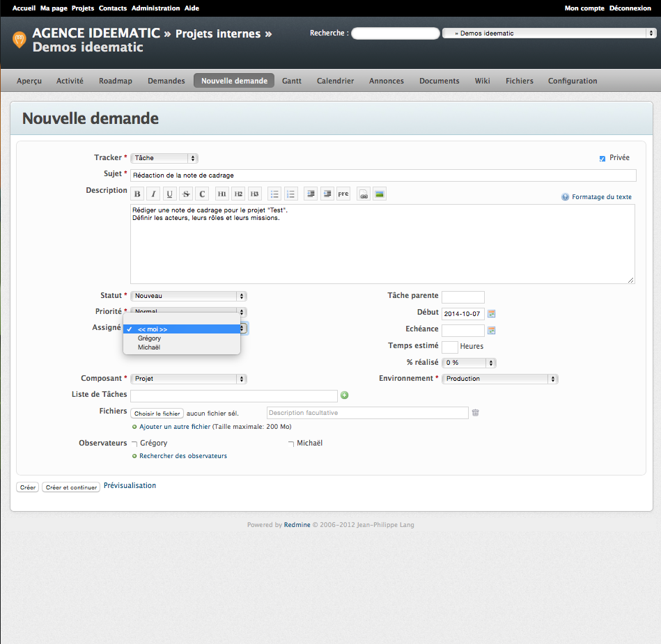Viewport: 661px width, 644px height.
Task: Focus the Recherche search field
Action: [x=396, y=33]
